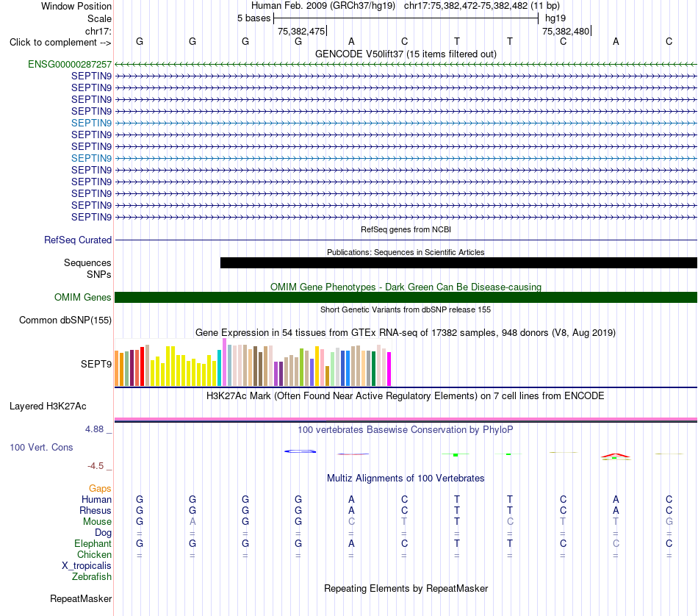Click the A base in the Mouse row
Viewport: 698px width, 616px height.
click(x=193, y=522)
